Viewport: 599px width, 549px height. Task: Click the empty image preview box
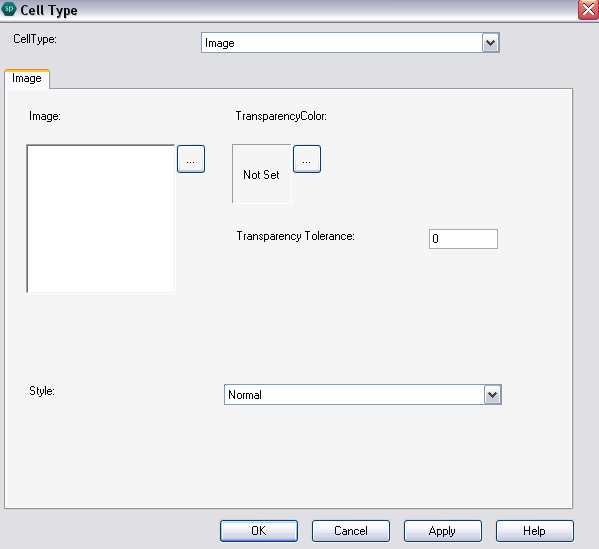[101, 219]
